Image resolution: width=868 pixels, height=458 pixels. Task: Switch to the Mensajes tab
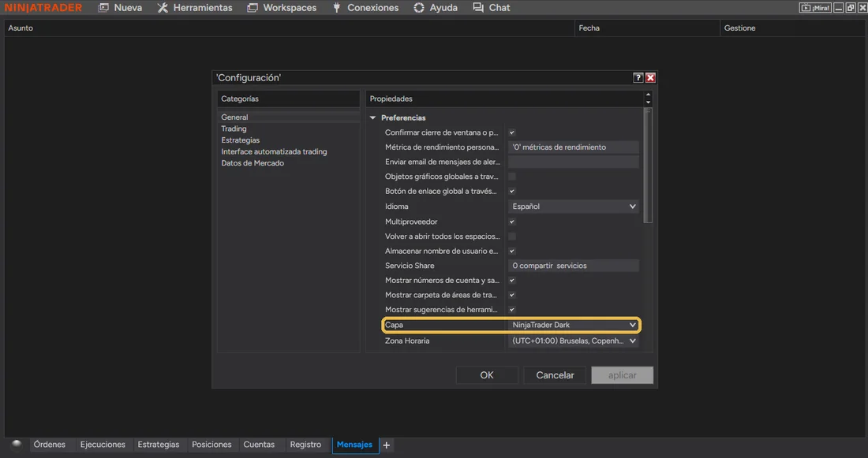[x=355, y=445]
